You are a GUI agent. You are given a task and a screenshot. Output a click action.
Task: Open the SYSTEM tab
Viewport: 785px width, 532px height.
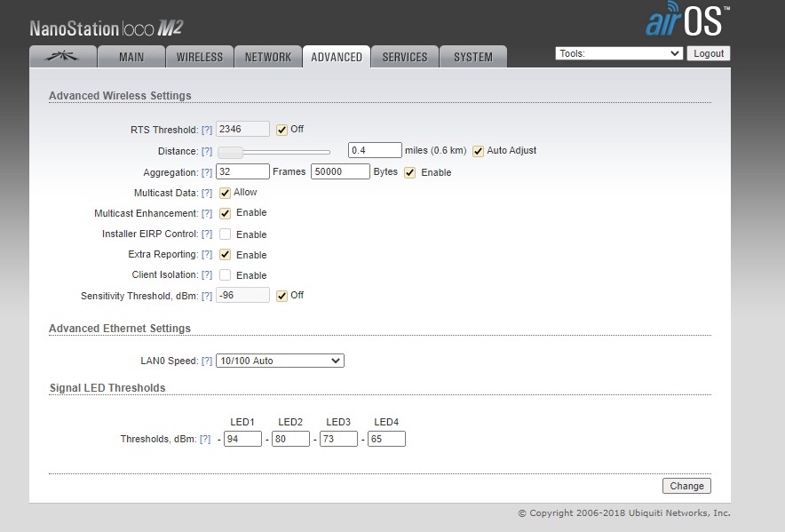point(473,57)
